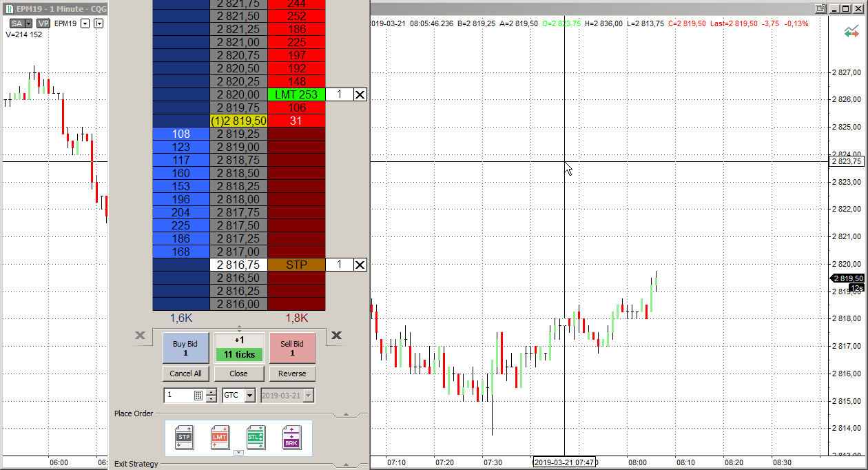Screen dimensions: 868x470
Task: Click the black X cancel-sells button
Action: 336,336
